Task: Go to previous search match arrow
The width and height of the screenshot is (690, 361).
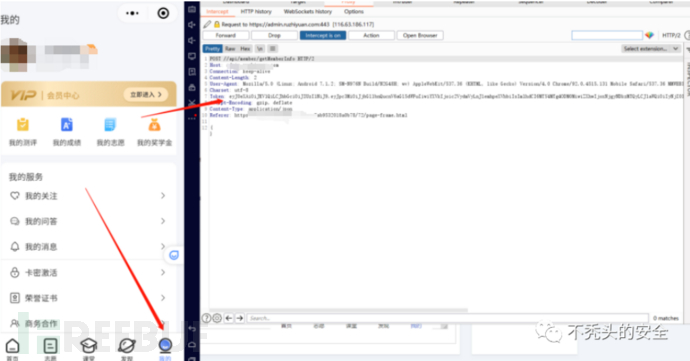Action: (229, 318)
